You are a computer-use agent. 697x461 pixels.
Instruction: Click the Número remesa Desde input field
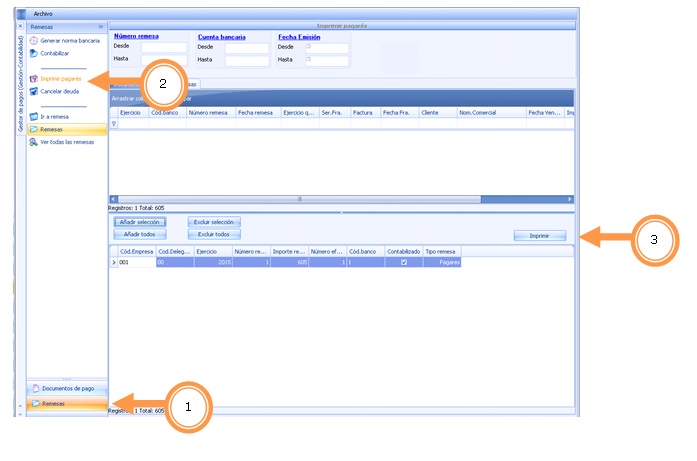[163, 47]
